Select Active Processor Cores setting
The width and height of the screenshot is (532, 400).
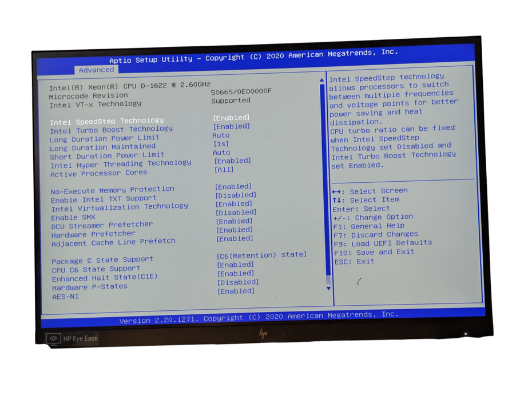point(99,173)
